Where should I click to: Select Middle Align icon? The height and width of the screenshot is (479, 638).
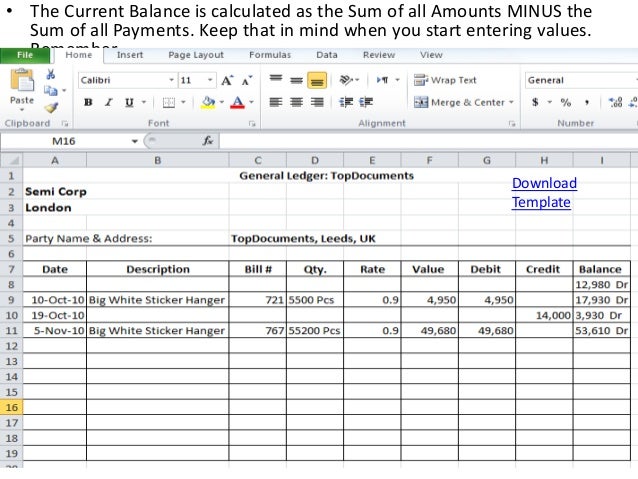point(296,80)
